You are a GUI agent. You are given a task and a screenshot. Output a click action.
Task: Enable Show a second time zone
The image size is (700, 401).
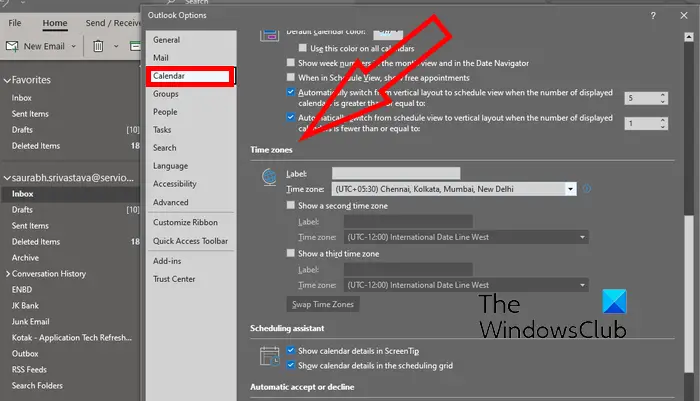(291, 205)
